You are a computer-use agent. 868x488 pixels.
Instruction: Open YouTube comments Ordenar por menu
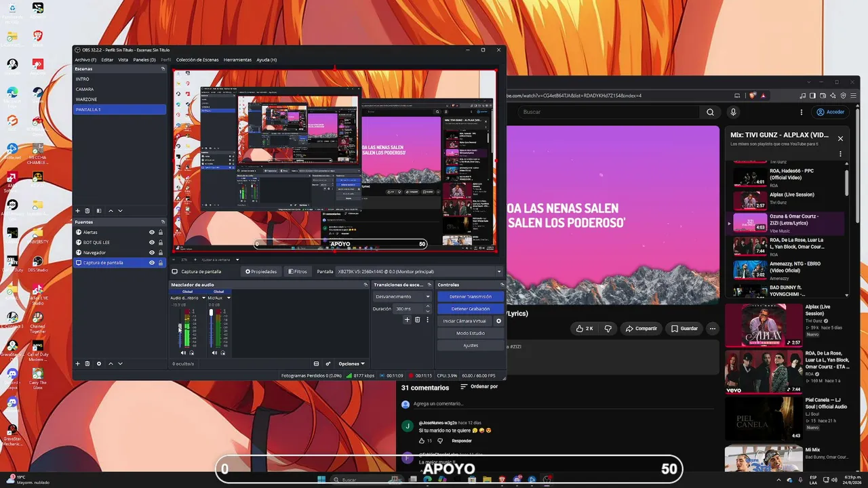coord(479,387)
